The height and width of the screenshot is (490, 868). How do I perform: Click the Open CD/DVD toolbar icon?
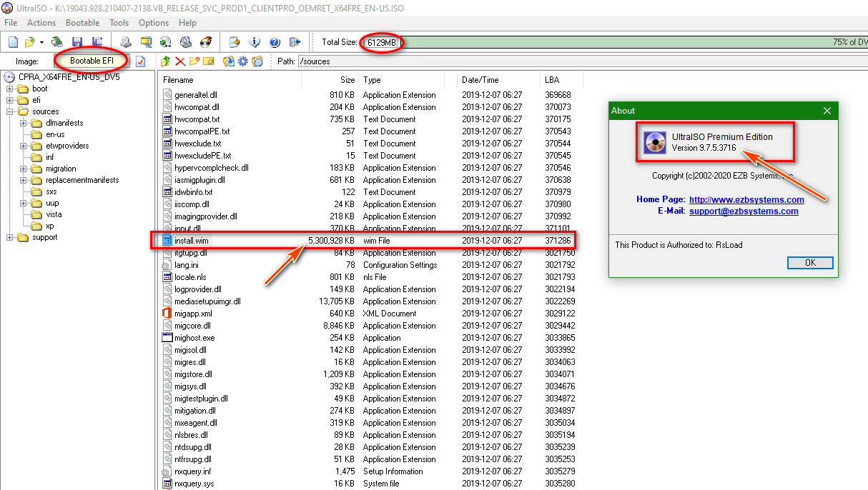tap(57, 42)
